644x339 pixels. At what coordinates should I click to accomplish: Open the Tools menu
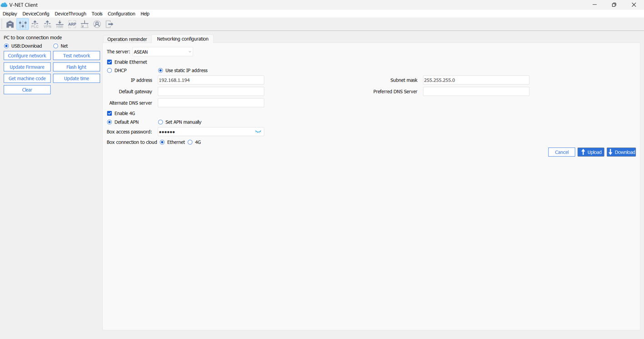[x=97, y=14]
